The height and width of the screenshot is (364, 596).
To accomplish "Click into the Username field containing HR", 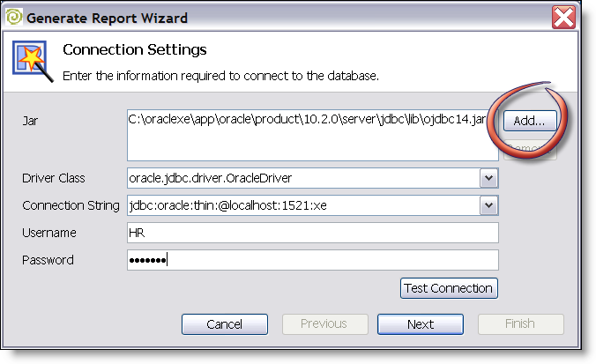I will pyautogui.click(x=313, y=233).
